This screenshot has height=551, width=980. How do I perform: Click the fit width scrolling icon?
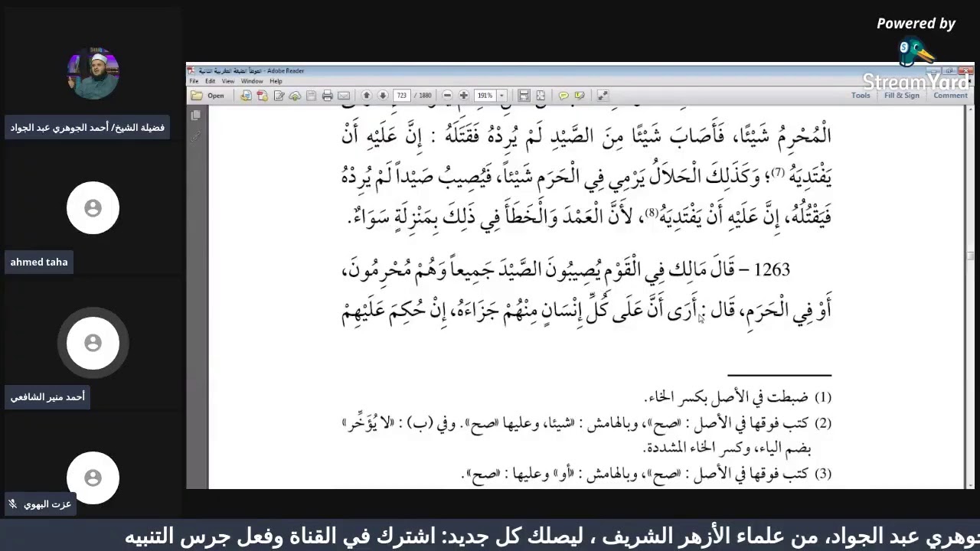pyautogui.click(x=524, y=96)
